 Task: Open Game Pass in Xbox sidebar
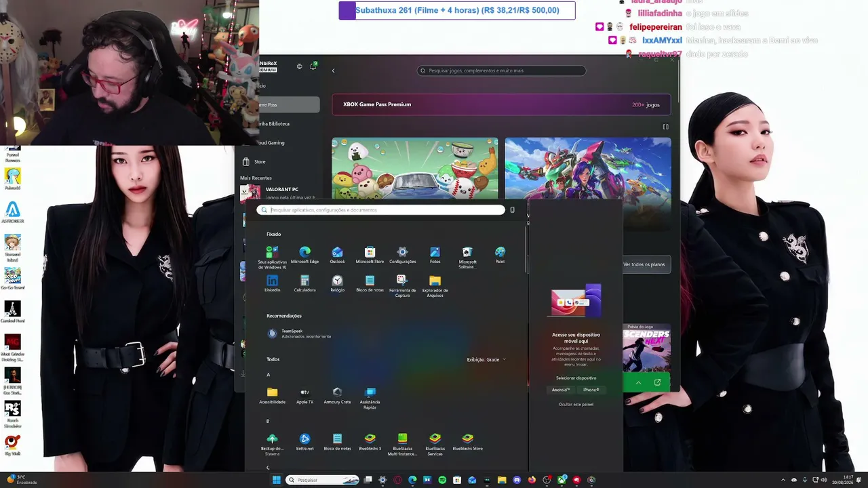288,105
